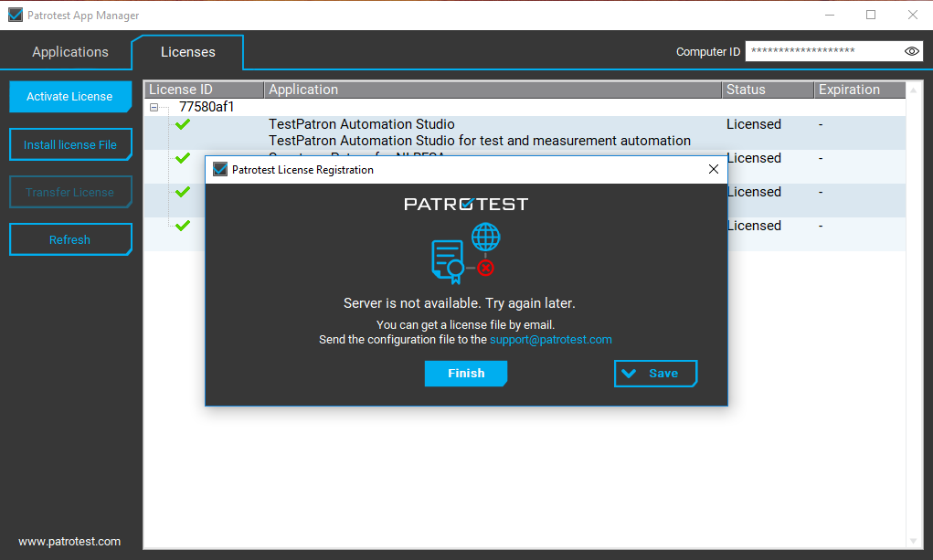Switch to the Applications tab
Screen dimensions: 933x560
pyautogui.click(x=70, y=52)
